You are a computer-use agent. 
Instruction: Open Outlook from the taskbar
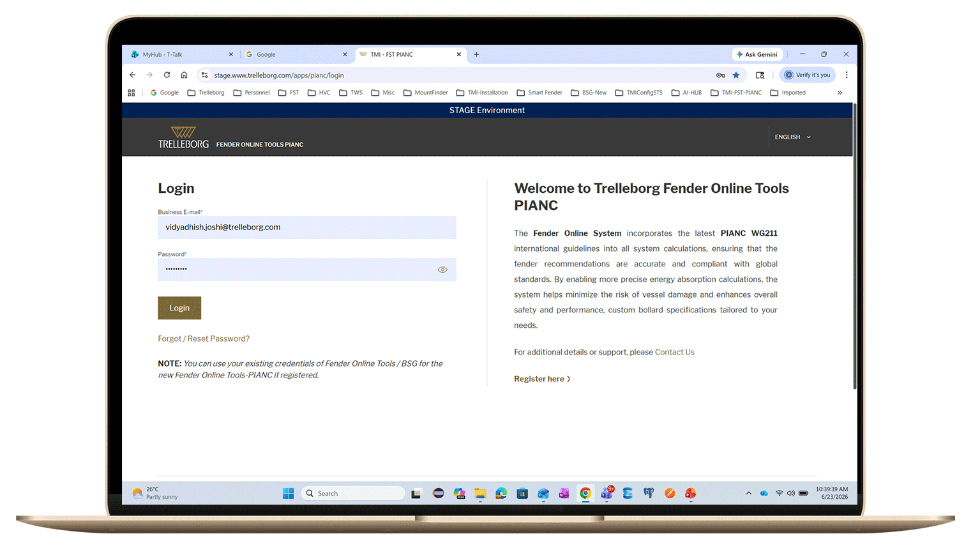pos(543,493)
